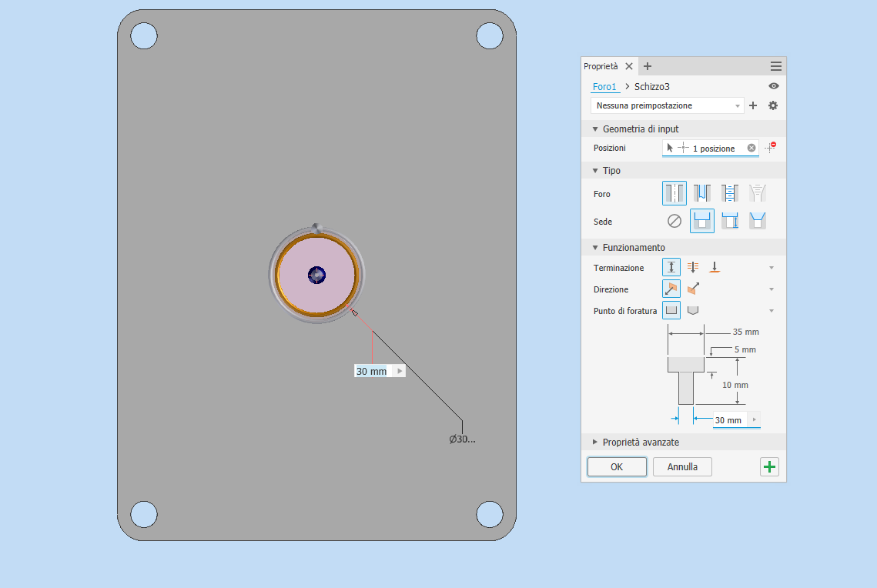Screen dimensions: 877x588
Task: Set termination to 'to' face
Action: [715, 267]
